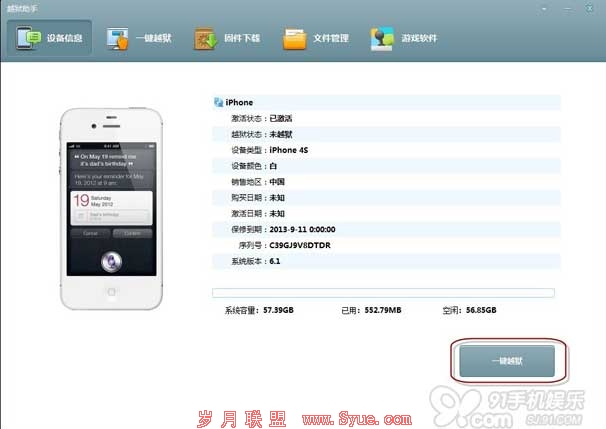Click the game icon of 游戏软件
This screenshot has width=606, height=429.
382,39
